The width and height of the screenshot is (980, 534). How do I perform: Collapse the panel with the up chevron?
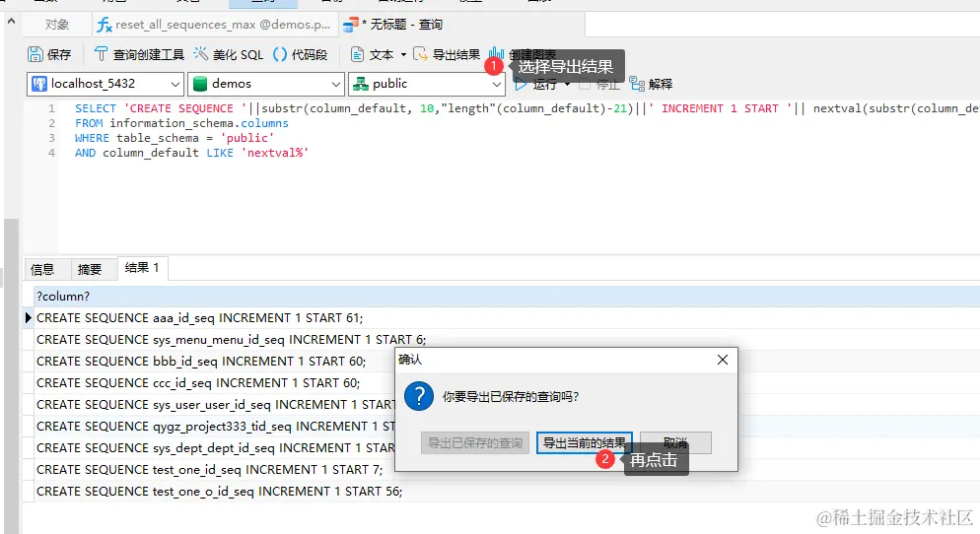[x=11, y=22]
